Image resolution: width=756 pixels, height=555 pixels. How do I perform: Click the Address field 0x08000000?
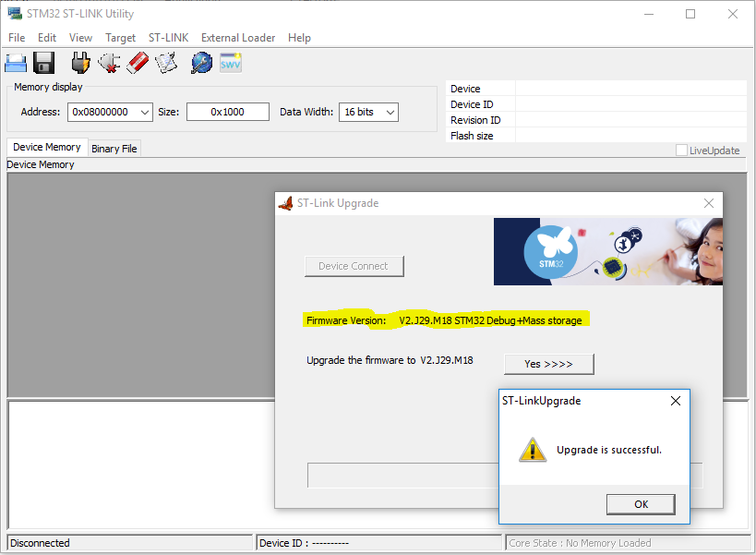[x=110, y=112]
